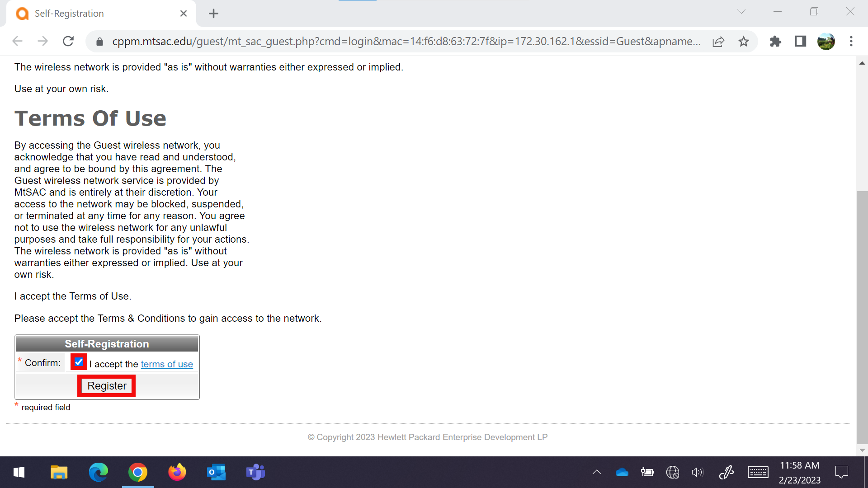
Task: Click the Share page icon
Action: coord(720,41)
